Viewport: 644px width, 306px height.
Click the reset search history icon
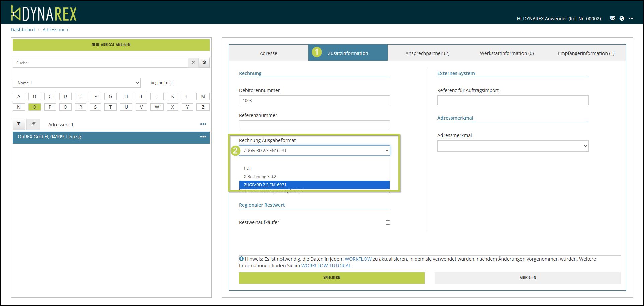204,63
